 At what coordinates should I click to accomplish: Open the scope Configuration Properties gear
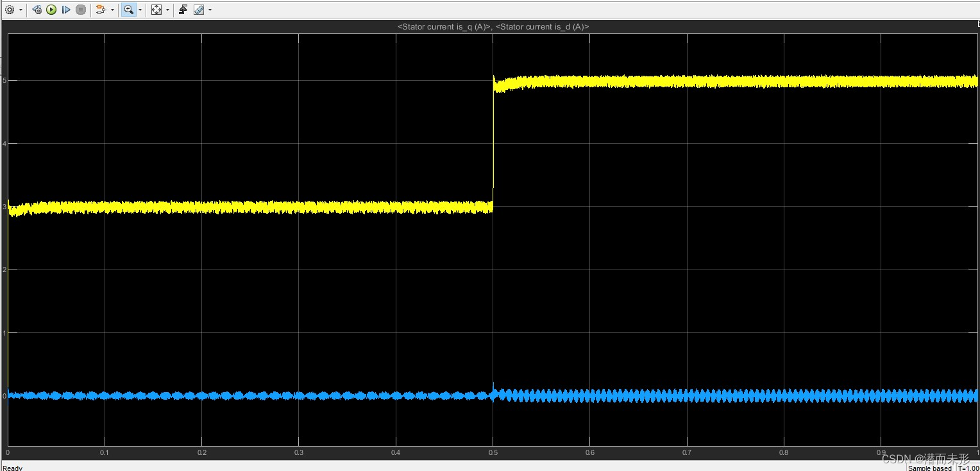pyautogui.click(x=10, y=9)
